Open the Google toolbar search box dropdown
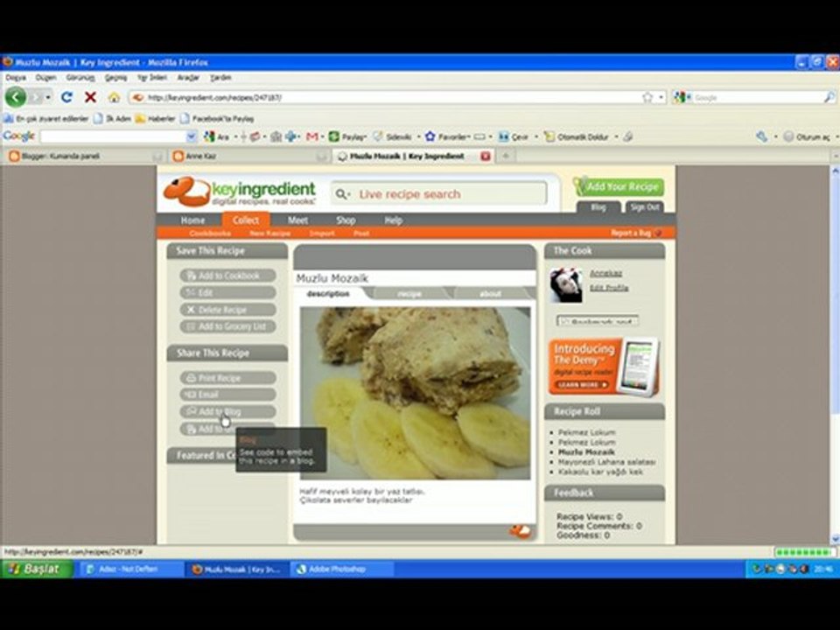 click(192, 136)
